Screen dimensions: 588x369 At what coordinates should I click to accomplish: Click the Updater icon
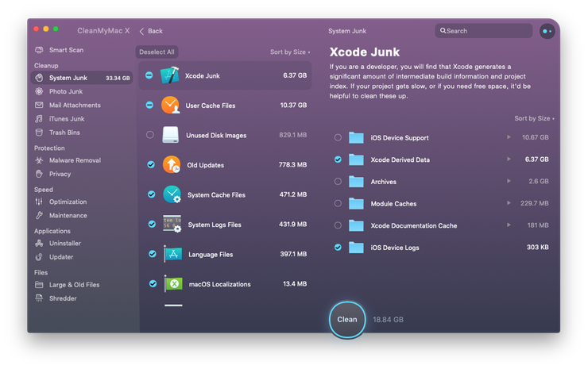tap(39, 257)
